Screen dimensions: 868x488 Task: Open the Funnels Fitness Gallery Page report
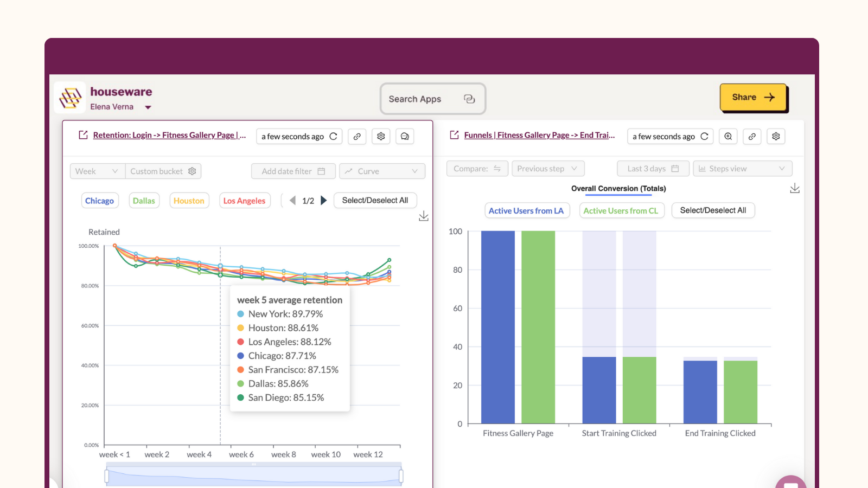pyautogui.click(x=540, y=135)
